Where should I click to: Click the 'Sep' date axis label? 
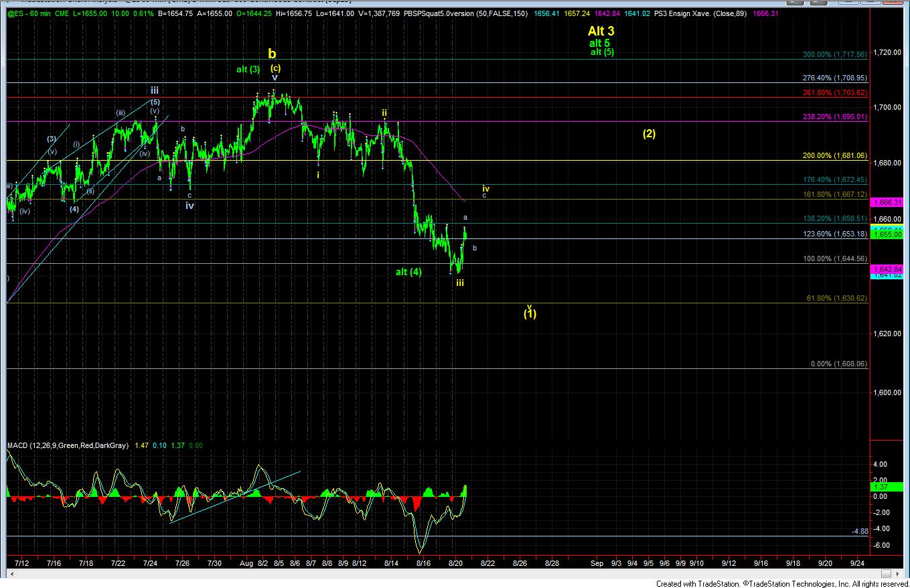coord(597,563)
